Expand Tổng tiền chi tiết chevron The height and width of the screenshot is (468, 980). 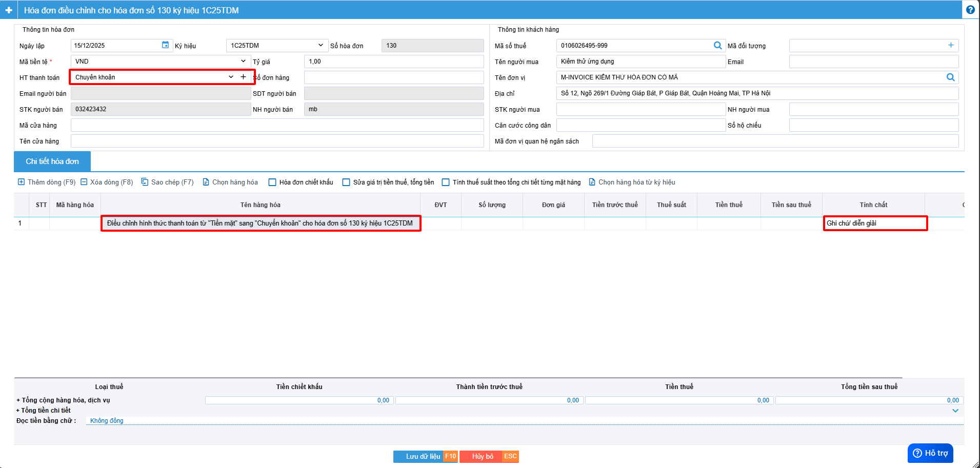[x=955, y=411]
